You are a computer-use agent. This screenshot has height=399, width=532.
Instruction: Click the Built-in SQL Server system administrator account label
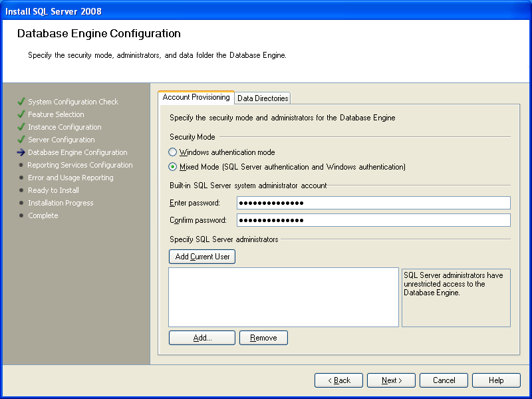tap(248, 186)
